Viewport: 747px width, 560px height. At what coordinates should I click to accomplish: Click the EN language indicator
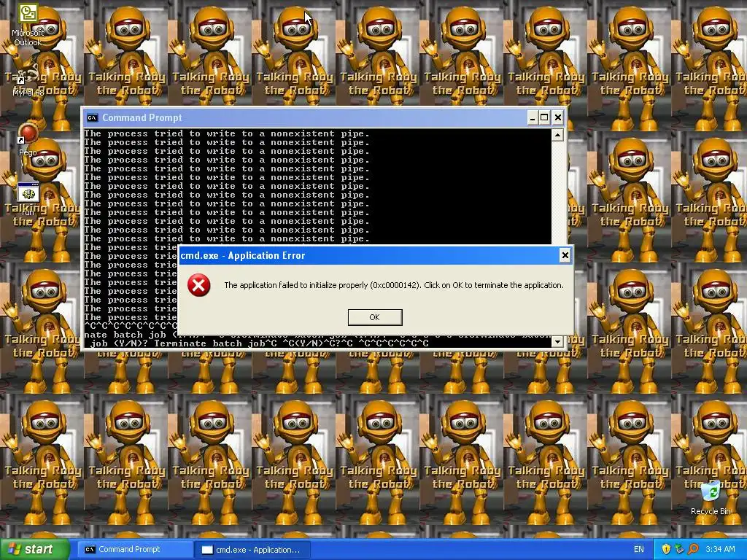click(x=639, y=549)
